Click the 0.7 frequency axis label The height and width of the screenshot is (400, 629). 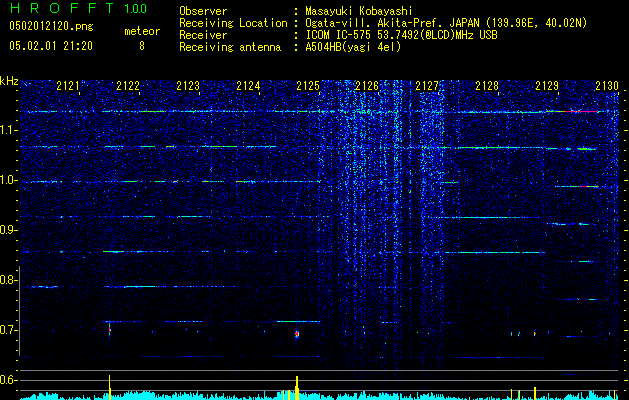click(8, 330)
